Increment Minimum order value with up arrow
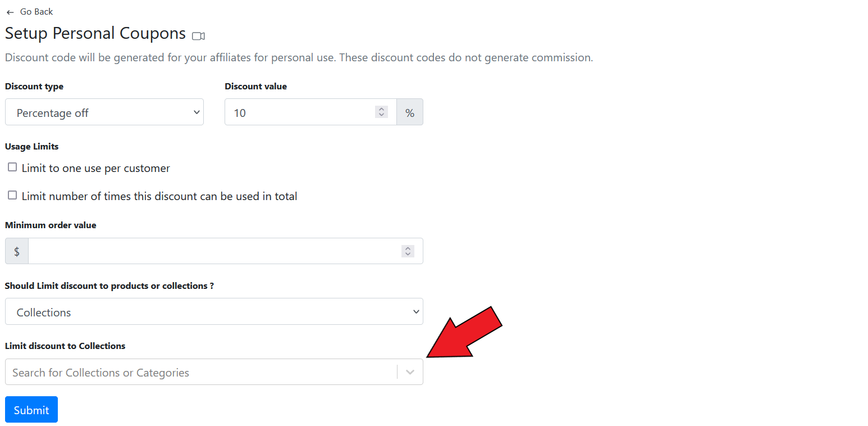This screenshot has width=868, height=426. [408, 248]
